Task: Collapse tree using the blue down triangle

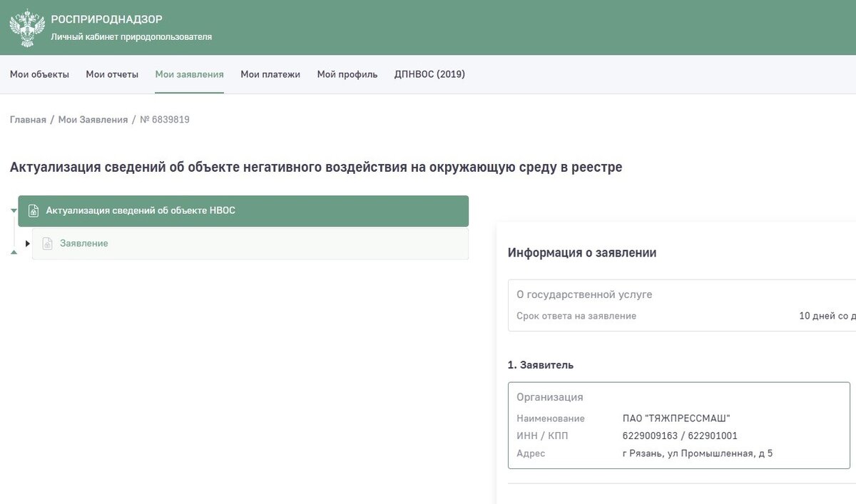Action: coord(13,210)
